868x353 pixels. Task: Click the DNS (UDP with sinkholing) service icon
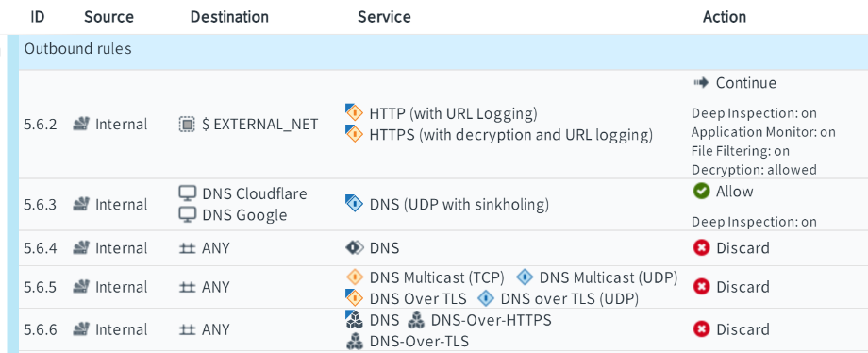pyautogui.click(x=355, y=204)
